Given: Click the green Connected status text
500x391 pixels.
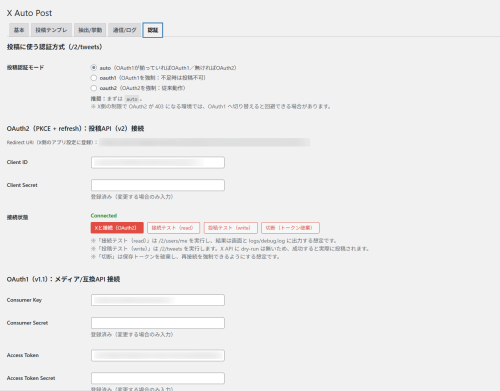Looking at the screenshot, I should click(x=104, y=216).
